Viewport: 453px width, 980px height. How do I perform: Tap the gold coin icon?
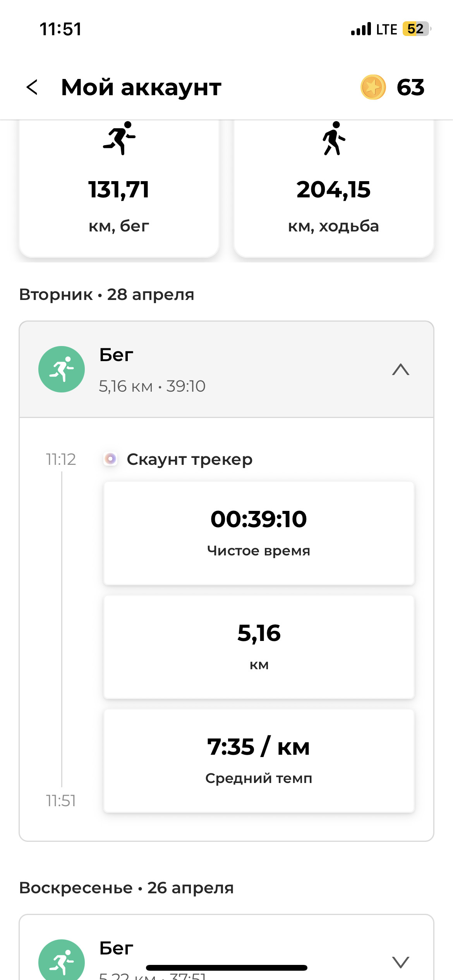pos(373,87)
